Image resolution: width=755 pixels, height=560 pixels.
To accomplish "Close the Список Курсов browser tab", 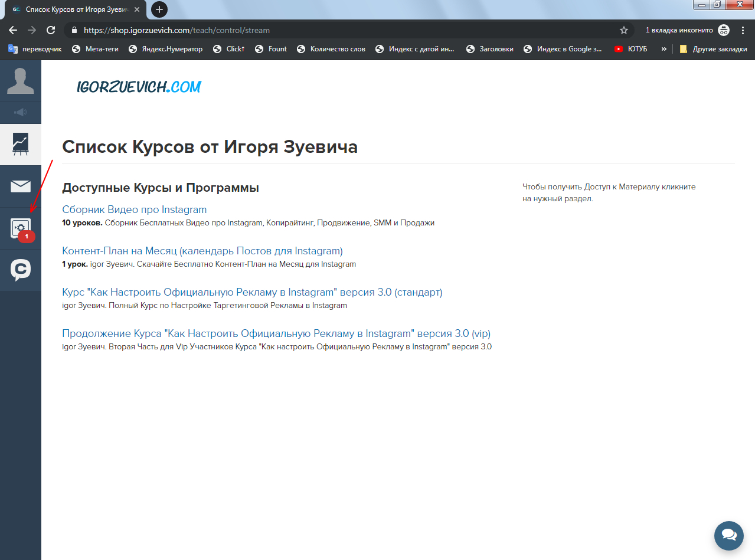I will click(x=138, y=10).
